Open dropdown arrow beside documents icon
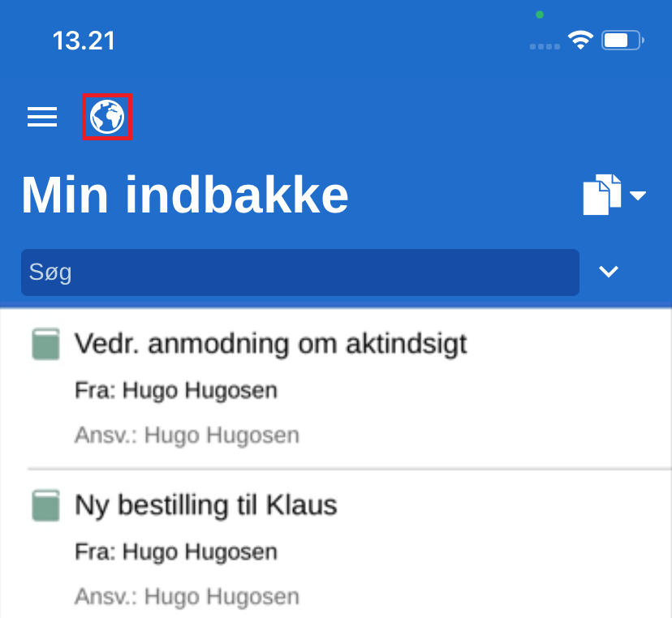This screenshot has height=618, width=672. (638, 195)
